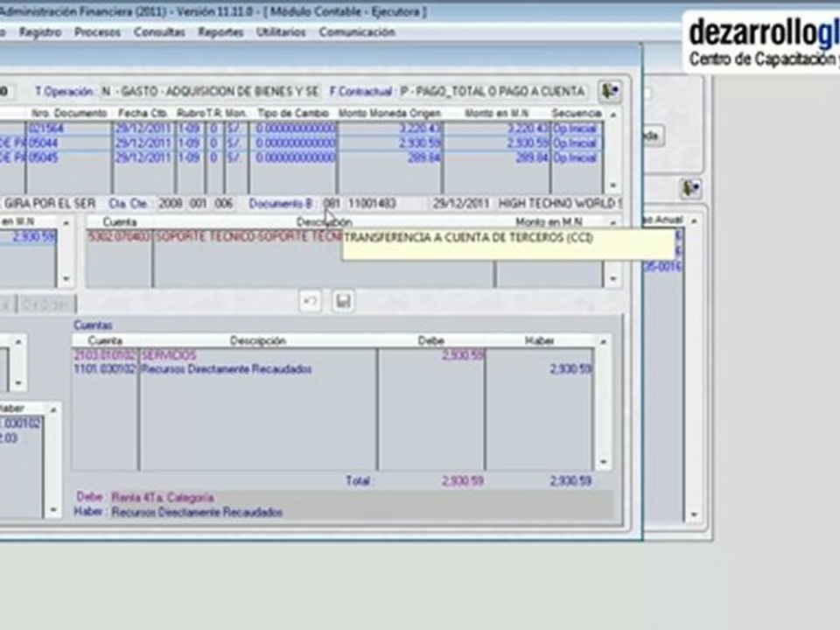Click amount 3,220.43 in Monto Moneda Origen column

419,129
